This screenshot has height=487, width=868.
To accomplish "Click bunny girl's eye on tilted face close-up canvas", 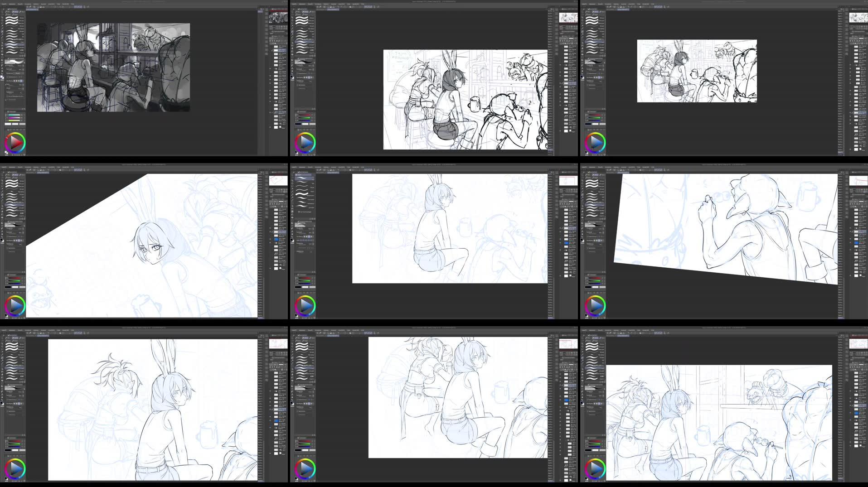I will 157,247.
